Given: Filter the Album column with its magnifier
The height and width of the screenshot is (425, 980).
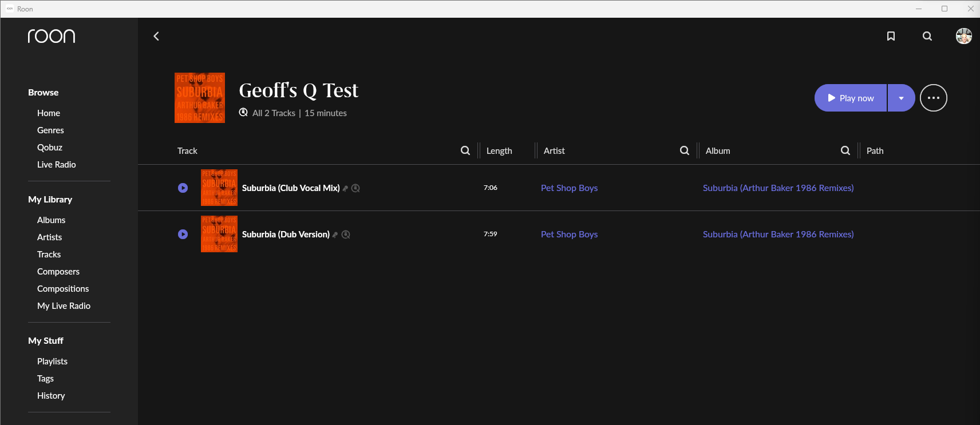Looking at the screenshot, I should (x=845, y=150).
